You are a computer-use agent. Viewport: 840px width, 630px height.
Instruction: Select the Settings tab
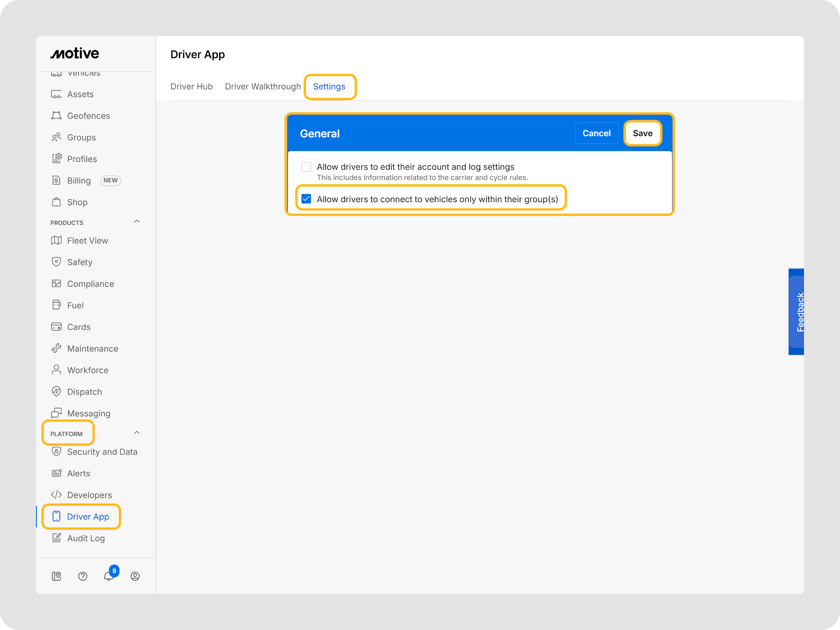point(329,87)
